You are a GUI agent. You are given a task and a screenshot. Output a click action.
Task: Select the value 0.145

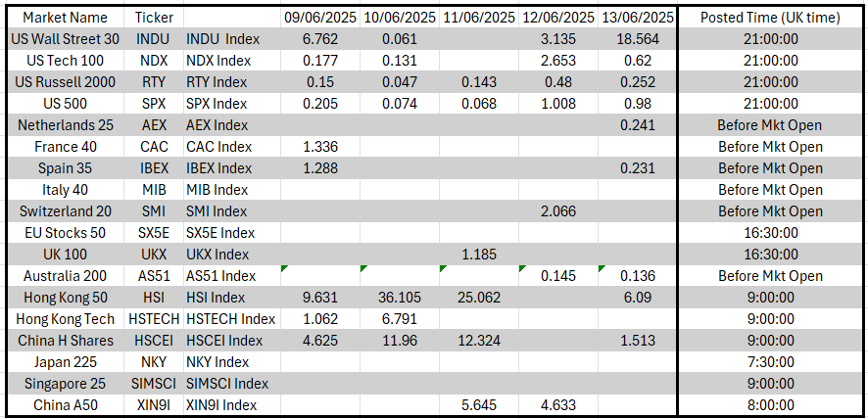558,276
